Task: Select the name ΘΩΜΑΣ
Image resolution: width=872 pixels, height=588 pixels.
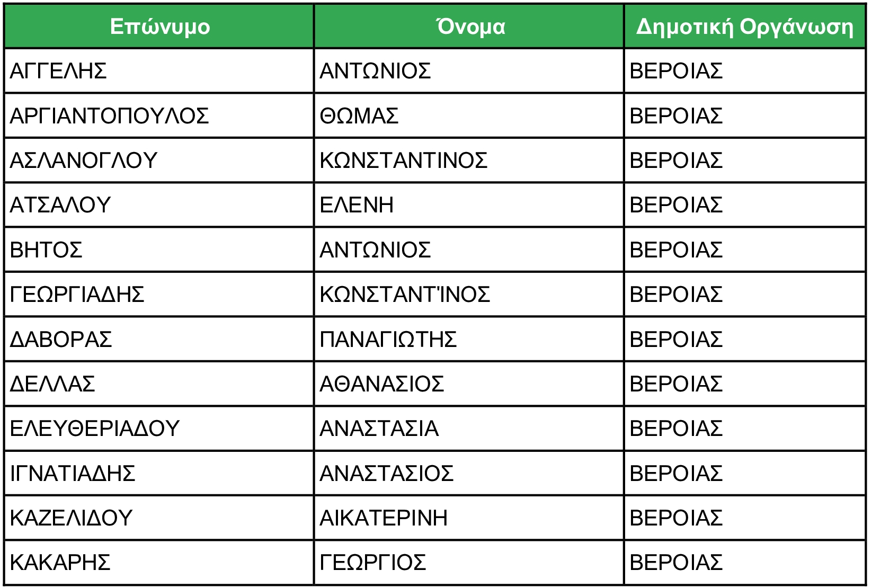Action: (359, 116)
